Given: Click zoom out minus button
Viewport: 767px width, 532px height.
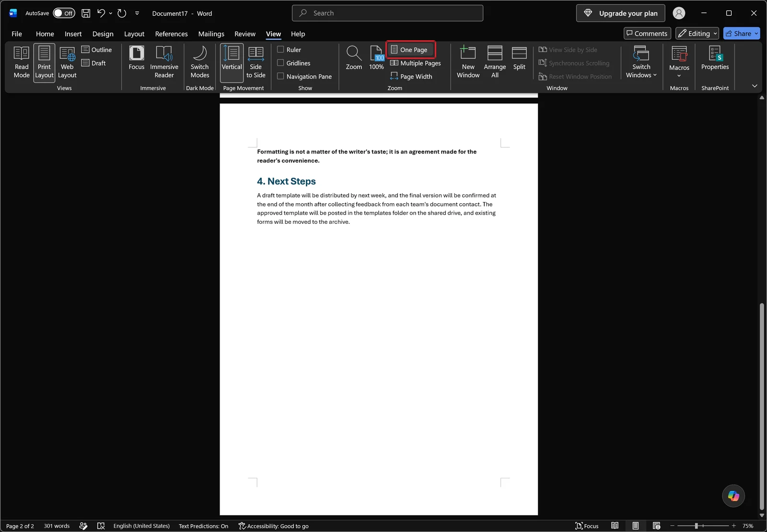Looking at the screenshot, I should [x=672, y=526].
